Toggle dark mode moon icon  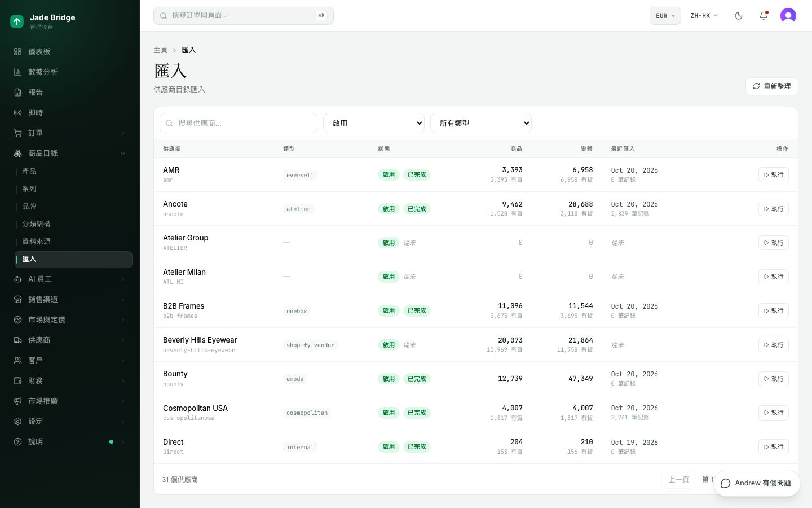739,16
